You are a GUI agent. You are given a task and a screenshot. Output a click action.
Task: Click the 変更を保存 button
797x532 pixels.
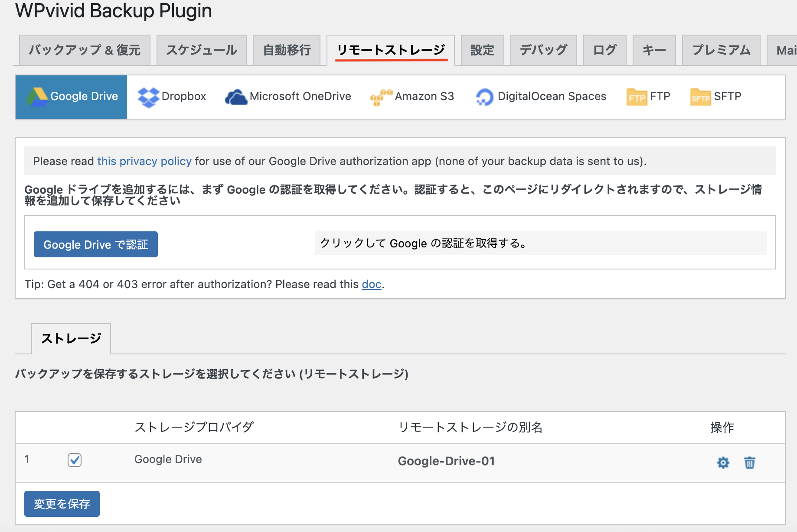[x=62, y=504]
